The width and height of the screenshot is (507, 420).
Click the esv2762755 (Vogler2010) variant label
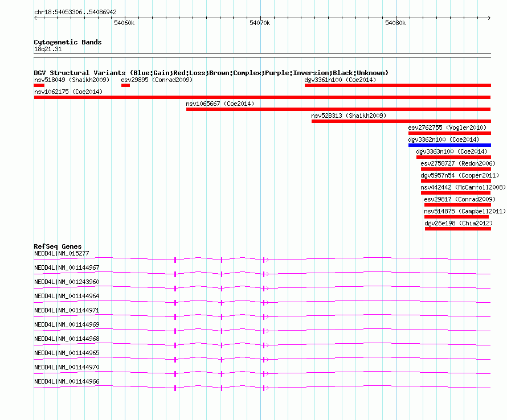[447, 127]
